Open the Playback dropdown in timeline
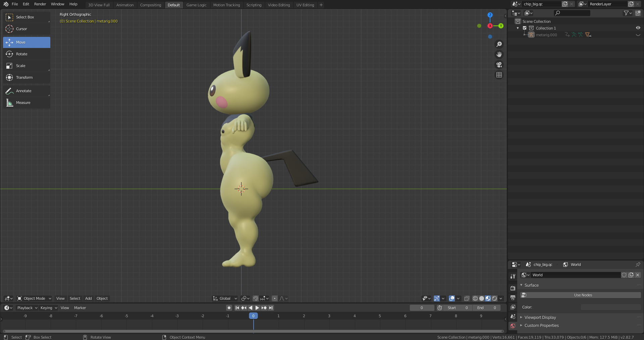644x340 pixels. (x=27, y=308)
